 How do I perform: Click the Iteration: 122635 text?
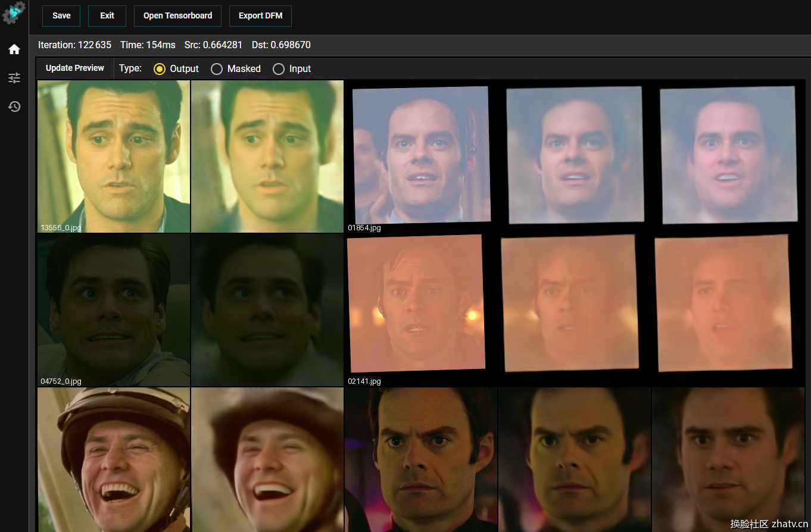[x=74, y=45]
